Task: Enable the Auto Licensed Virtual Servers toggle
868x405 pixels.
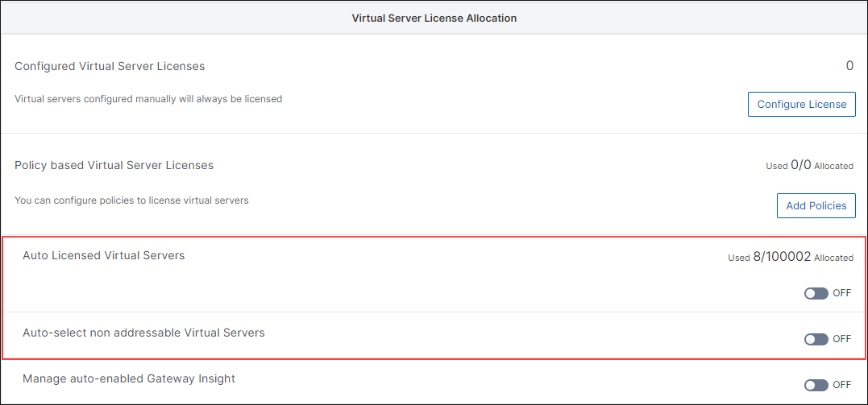Action: [x=816, y=293]
